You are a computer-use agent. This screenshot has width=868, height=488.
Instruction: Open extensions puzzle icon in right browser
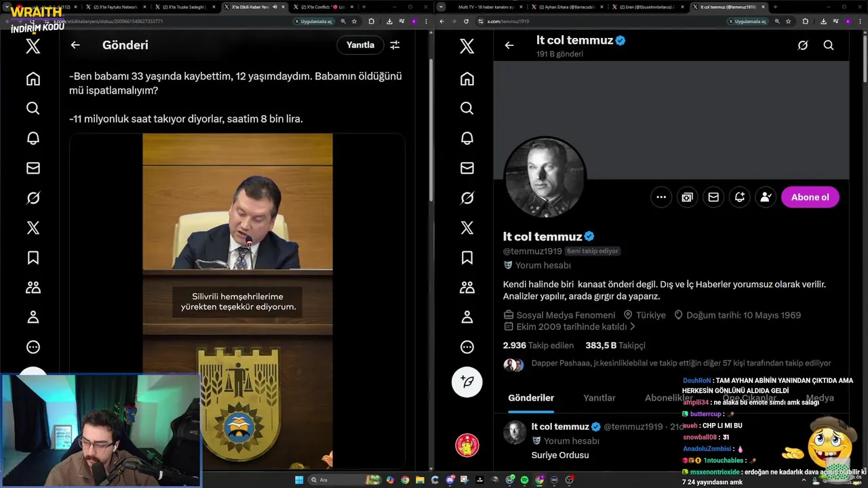click(x=805, y=22)
